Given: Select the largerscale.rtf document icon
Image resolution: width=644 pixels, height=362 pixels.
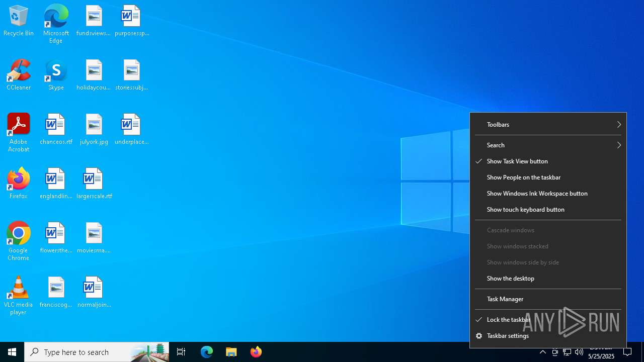Looking at the screenshot, I should (x=94, y=184).
